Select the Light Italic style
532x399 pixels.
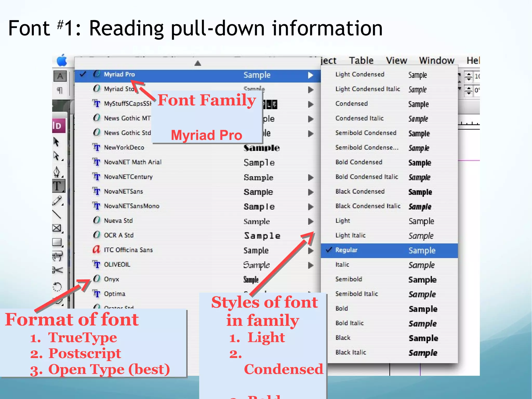389,236
